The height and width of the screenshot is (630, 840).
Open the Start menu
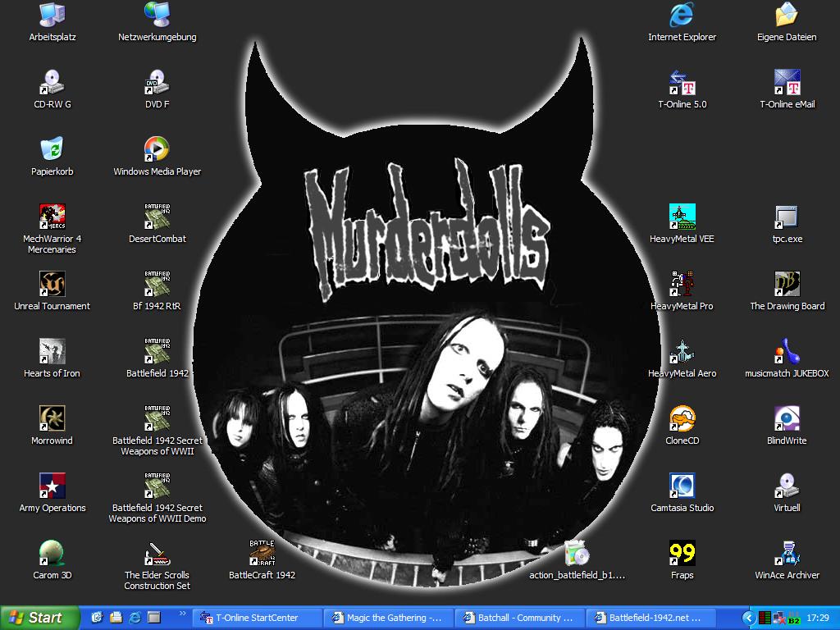[x=39, y=618]
